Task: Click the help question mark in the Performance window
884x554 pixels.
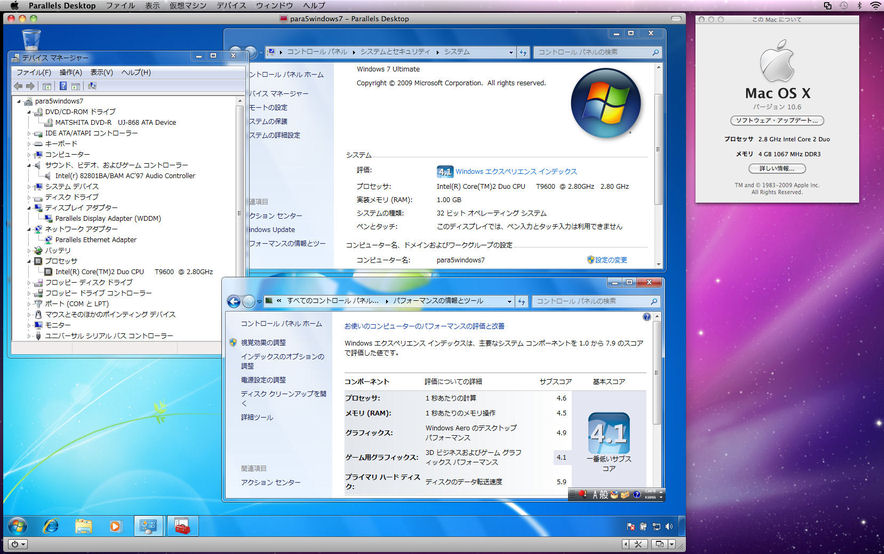Action: click(x=647, y=317)
